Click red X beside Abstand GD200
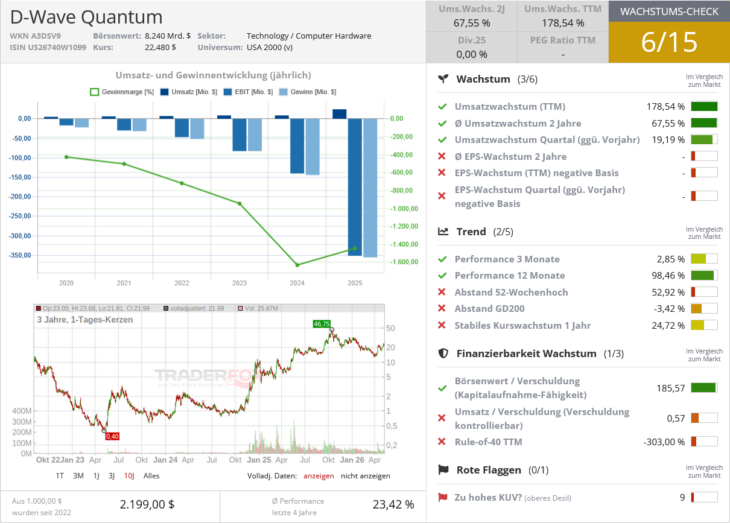Screen dimensions: 730x523 point(442,308)
